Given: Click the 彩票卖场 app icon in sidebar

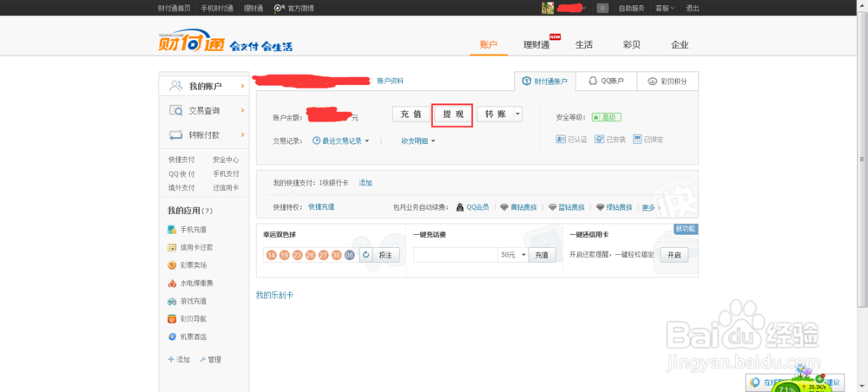Looking at the screenshot, I should (172, 265).
